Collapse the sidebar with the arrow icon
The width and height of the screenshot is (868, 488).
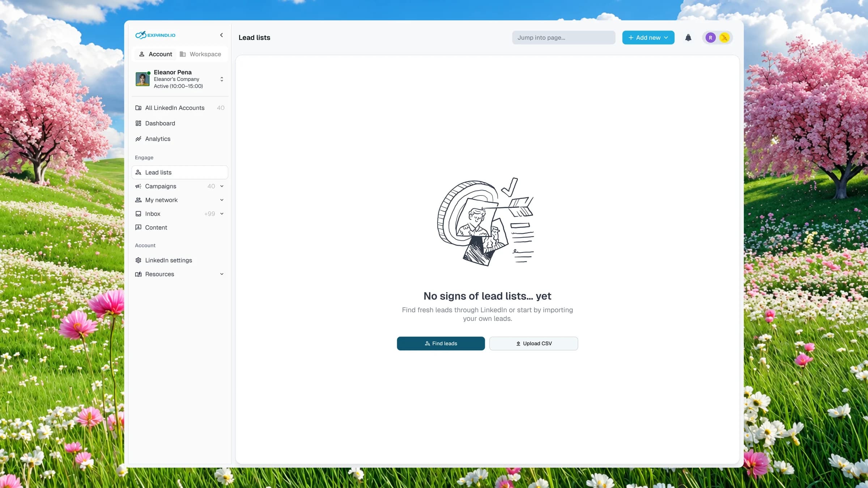221,35
